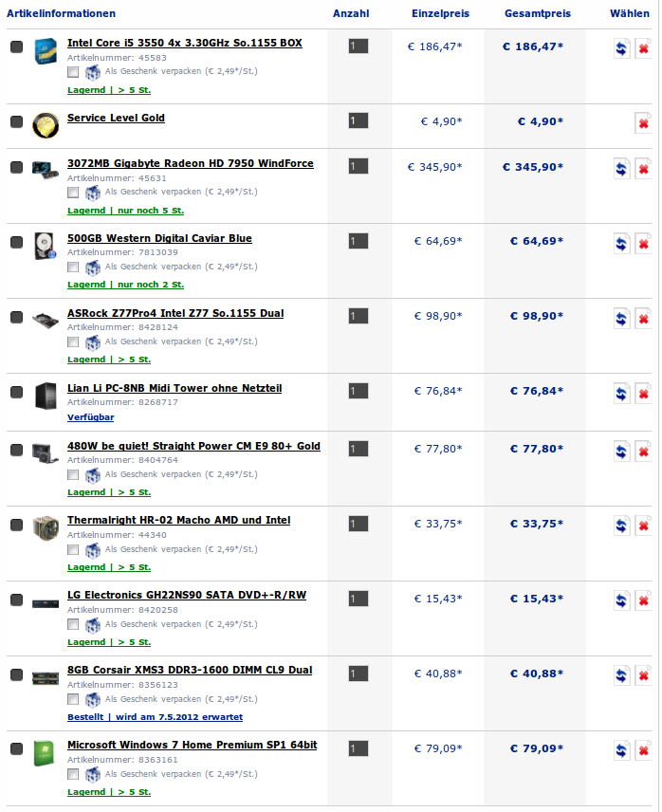This screenshot has width=662, height=812.
Task: Click update quantity icon for Intel Core i5 3550
Action: click(x=621, y=48)
